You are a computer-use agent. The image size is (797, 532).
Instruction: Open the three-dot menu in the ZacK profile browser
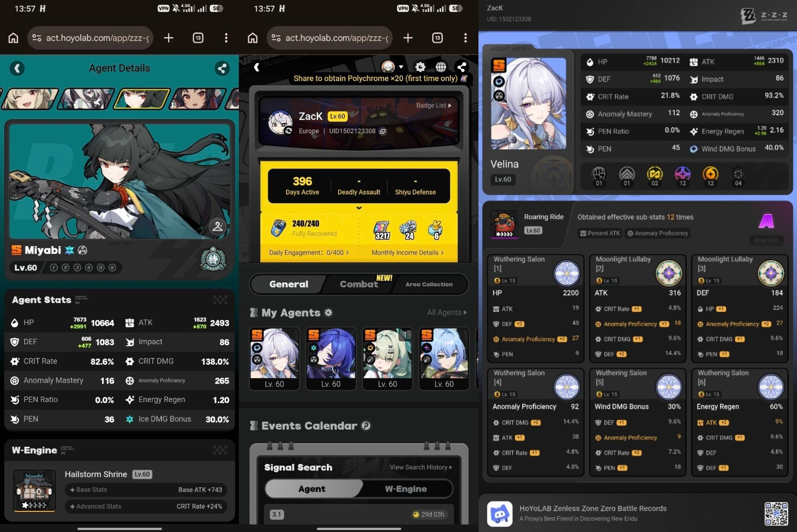click(465, 38)
